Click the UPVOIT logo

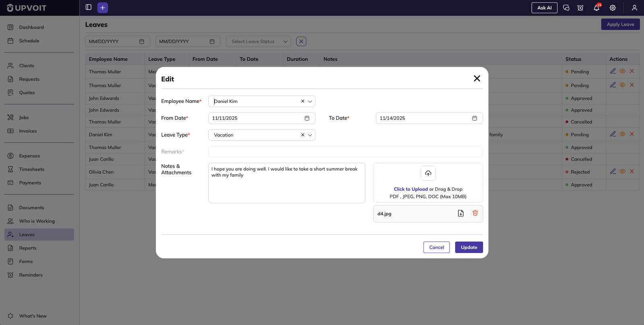coord(27,8)
